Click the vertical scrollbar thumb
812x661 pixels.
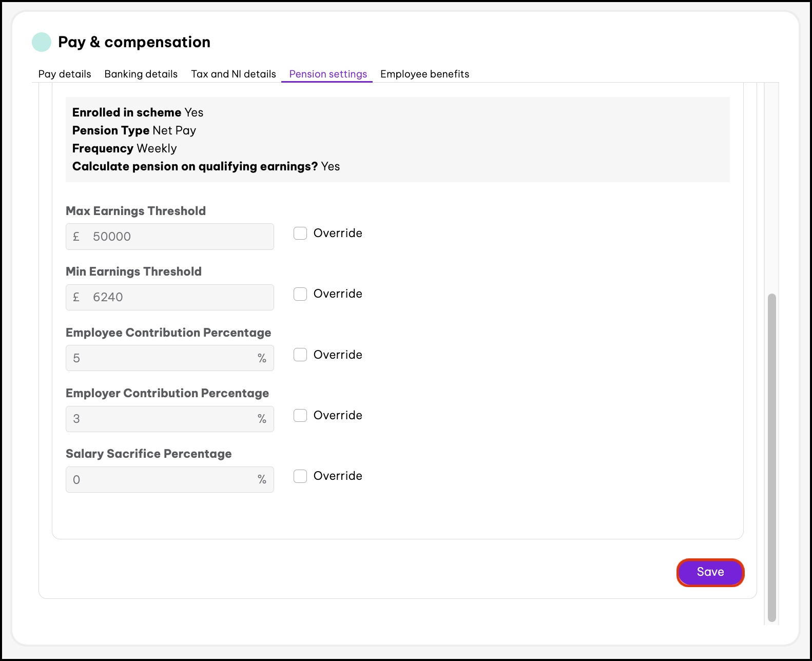pos(771,457)
